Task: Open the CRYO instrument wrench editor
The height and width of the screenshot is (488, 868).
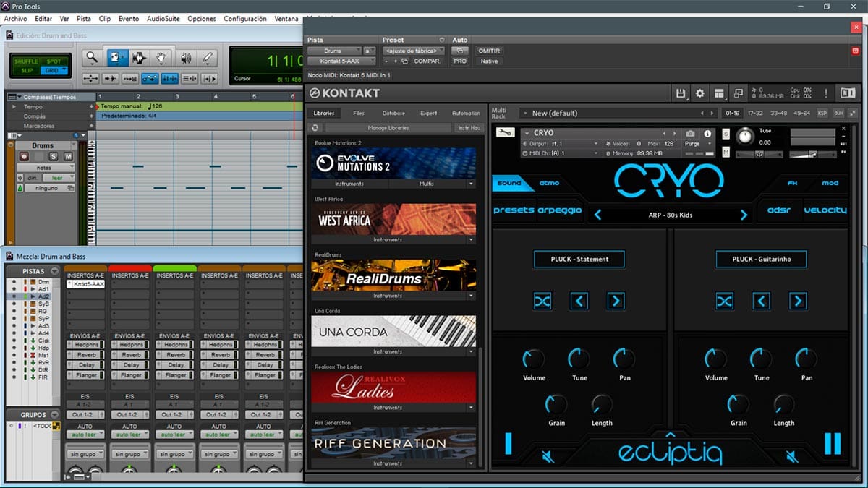Action: [x=506, y=132]
